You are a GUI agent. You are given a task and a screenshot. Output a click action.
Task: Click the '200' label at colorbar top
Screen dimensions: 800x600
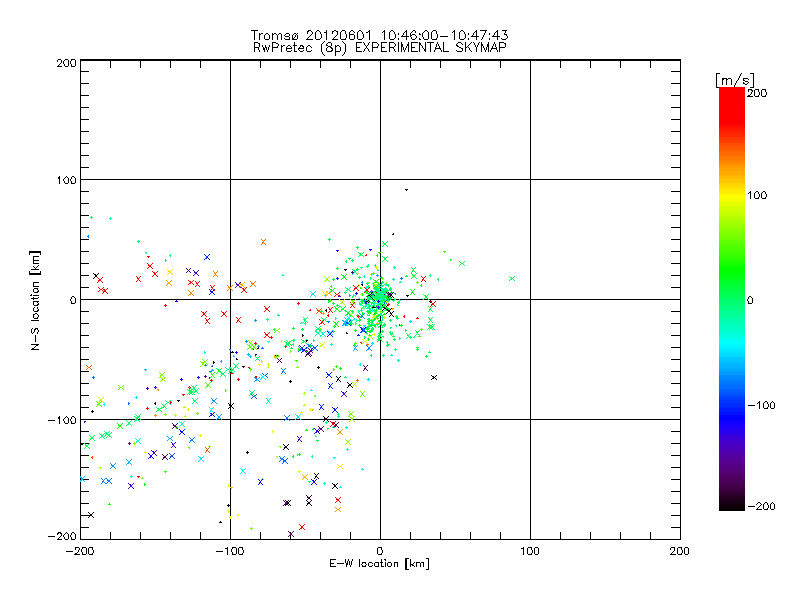coord(757,93)
